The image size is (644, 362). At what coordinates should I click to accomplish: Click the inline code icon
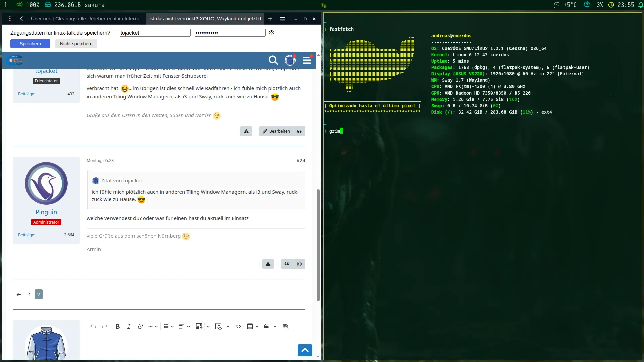pyautogui.click(x=238, y=326)
